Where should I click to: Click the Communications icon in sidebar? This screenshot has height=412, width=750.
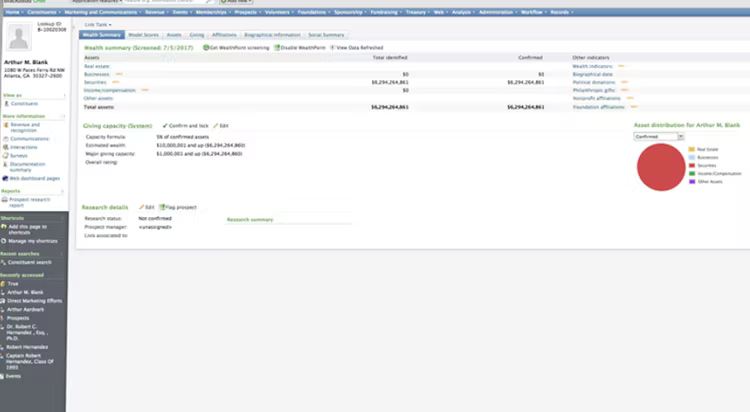point(6,139)
